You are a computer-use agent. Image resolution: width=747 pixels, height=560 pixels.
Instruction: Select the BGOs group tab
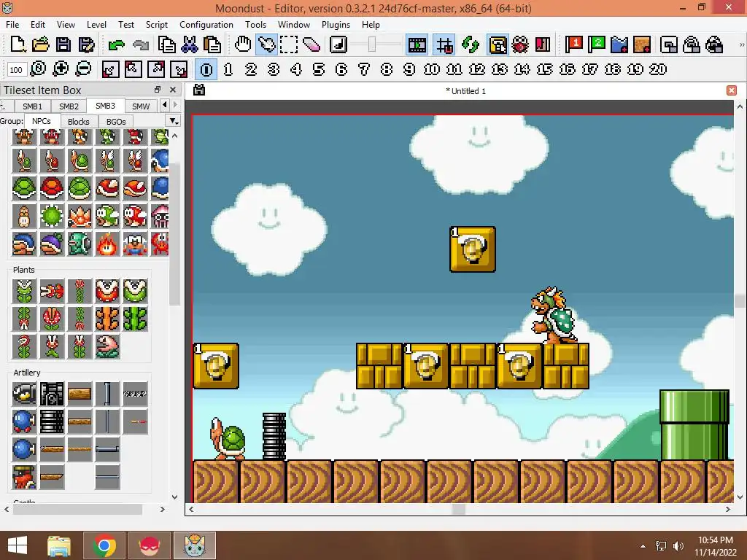pyautogui.click(x=116, y=122)
